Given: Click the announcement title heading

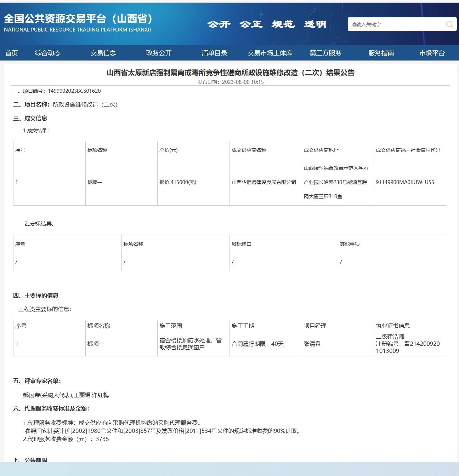Looking at the screenshot, I should pos(230,73).
